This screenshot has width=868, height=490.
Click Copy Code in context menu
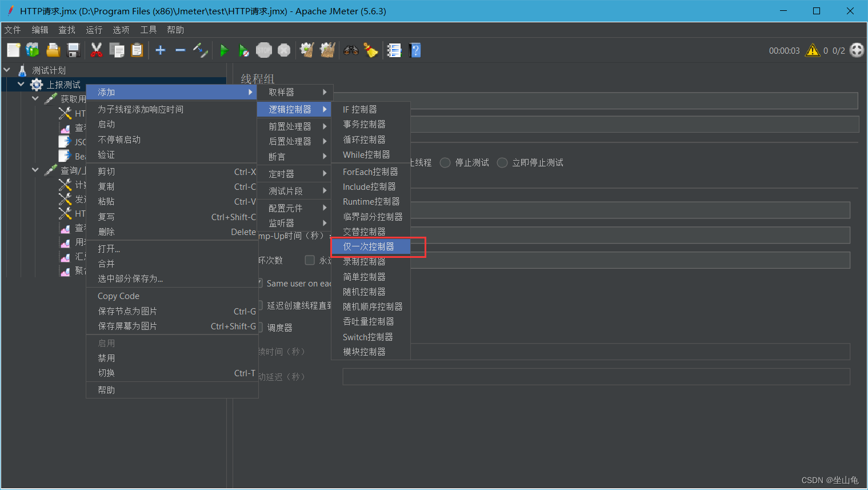[x=171, y=296]
